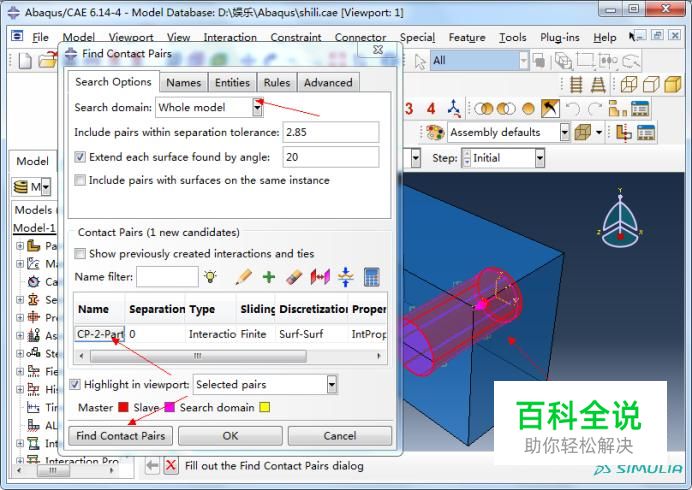This screenshot has height=490, width=692.
Task: Enable perspective projection icon
Action: 598,84
